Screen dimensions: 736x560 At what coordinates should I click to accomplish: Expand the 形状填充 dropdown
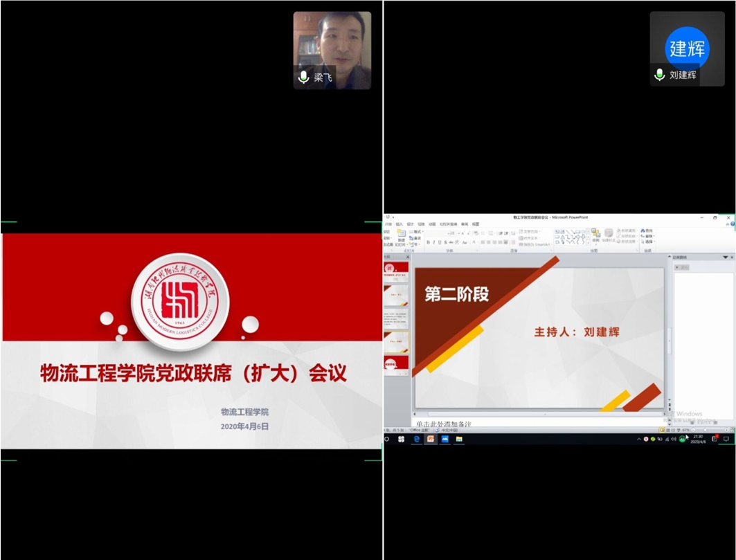(x=627, y=231)
